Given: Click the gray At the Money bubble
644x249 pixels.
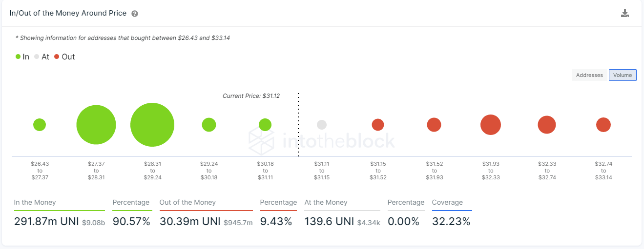Looking at the screenshot, I should (x=322, y=125).
